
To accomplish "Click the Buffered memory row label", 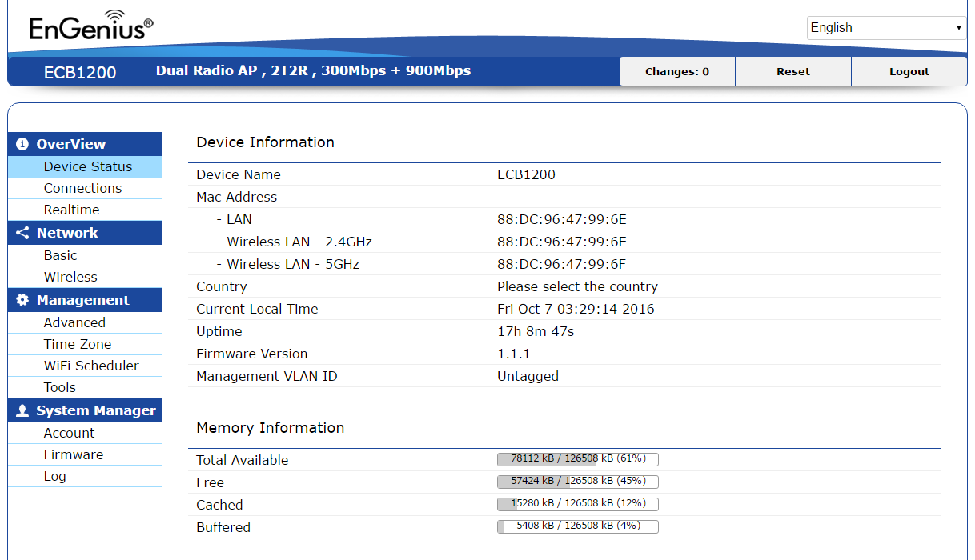I will click(223, 527).
